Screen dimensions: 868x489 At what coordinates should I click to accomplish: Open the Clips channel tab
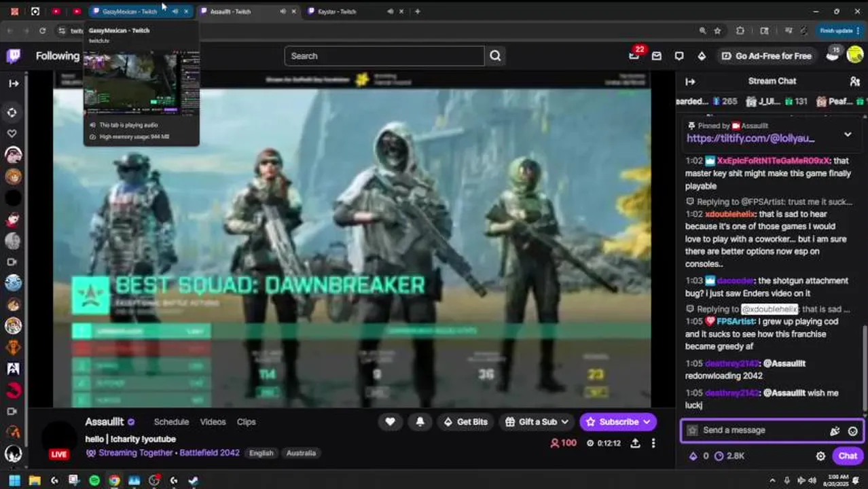point(246,422)
